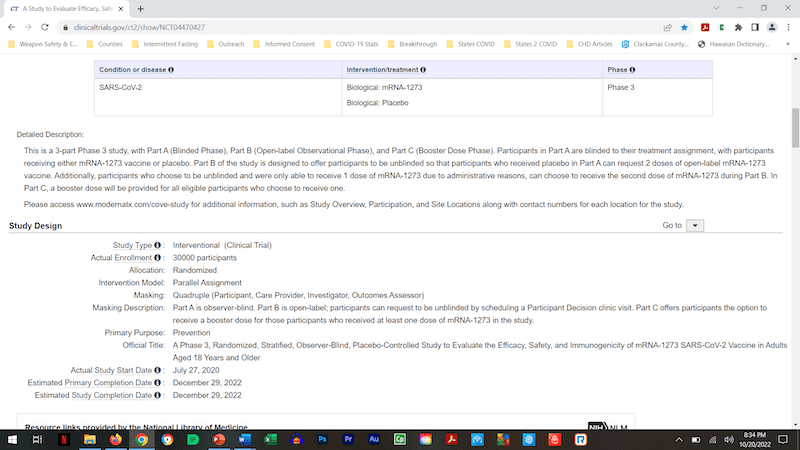Open Chrome's three-dot menu
This screenshot has width=800, height=450.
788,28
